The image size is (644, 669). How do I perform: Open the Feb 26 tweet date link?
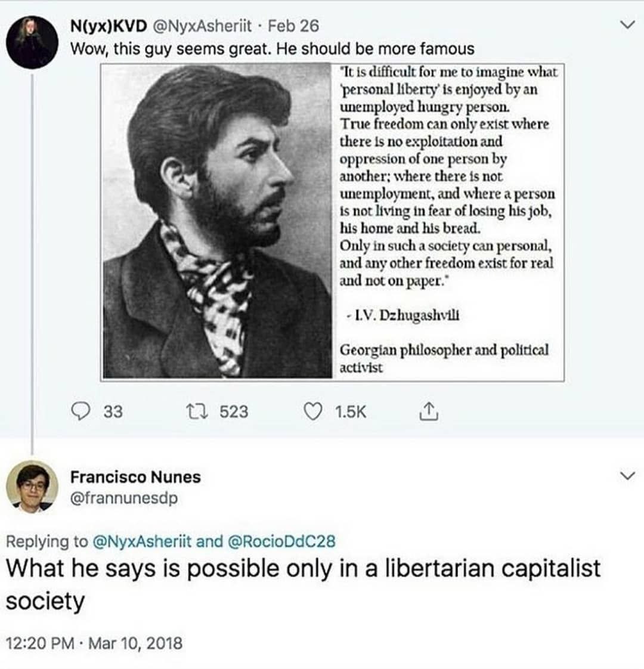(293, 26)
